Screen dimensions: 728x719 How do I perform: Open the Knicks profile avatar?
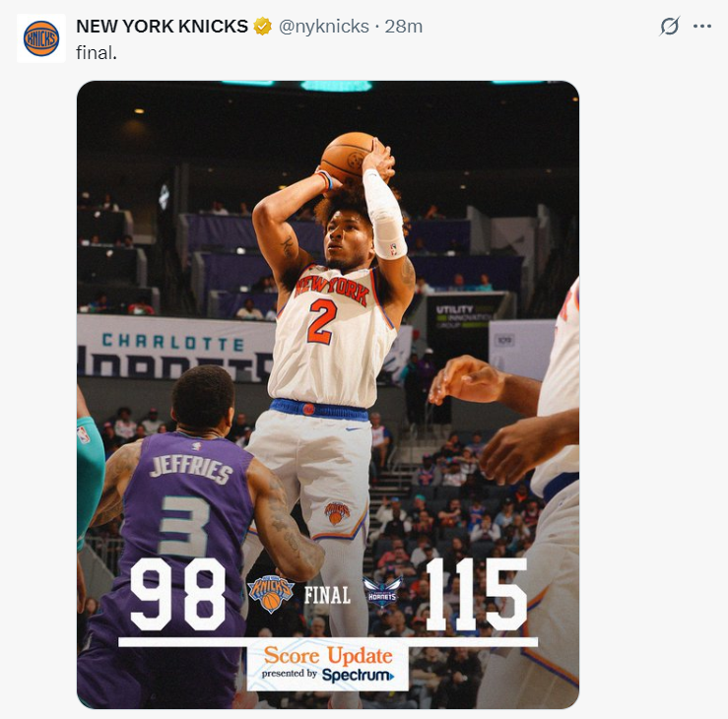point(41,38)
